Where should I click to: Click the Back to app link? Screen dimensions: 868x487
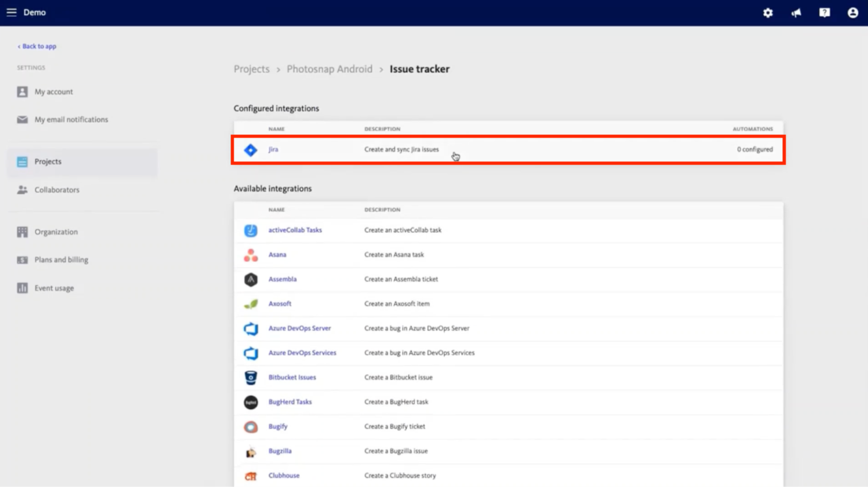[37, 46]
